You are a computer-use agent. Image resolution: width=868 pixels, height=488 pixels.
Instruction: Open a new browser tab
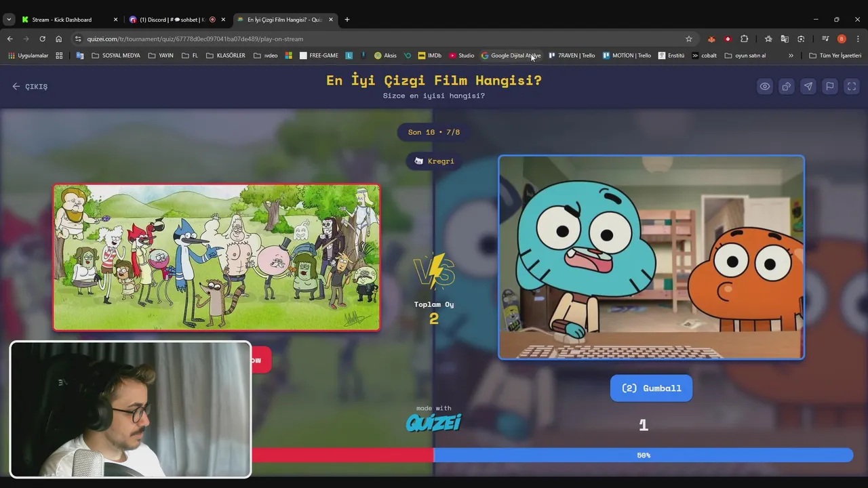tap(347, 20)
